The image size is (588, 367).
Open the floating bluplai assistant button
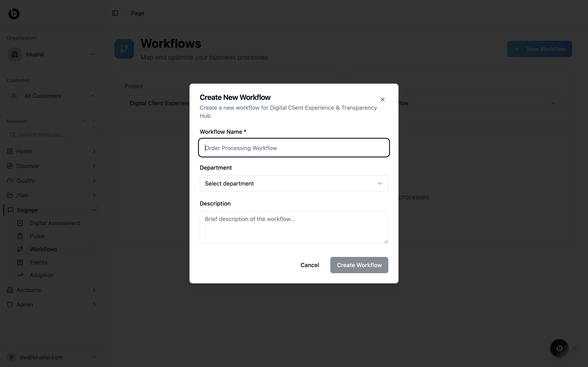click(x=559, y=348)
